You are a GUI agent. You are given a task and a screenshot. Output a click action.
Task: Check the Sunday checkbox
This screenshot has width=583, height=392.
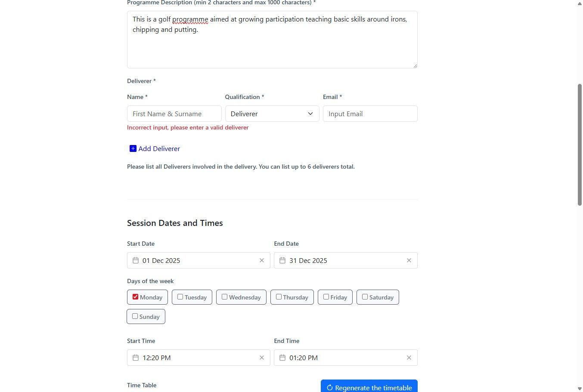(135, 316)
